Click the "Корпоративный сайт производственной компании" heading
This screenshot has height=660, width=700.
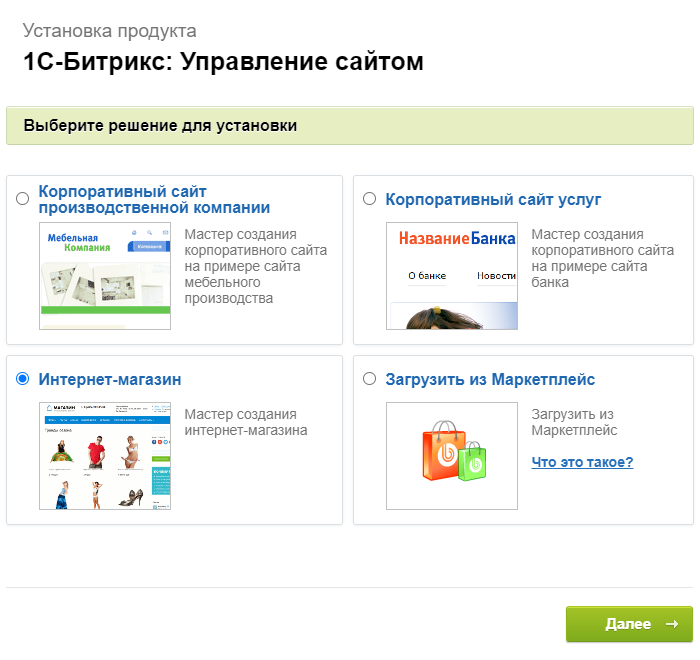coord(154,199)
